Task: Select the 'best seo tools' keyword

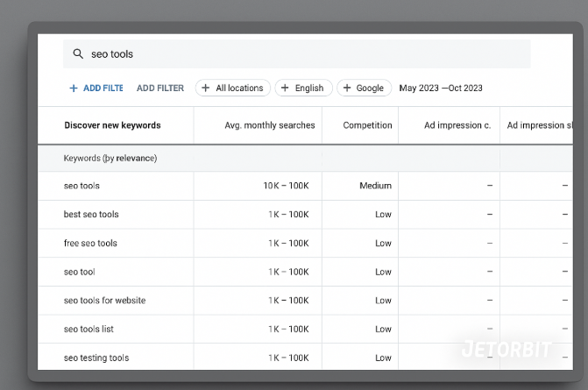Action: (x=91, y=214)
